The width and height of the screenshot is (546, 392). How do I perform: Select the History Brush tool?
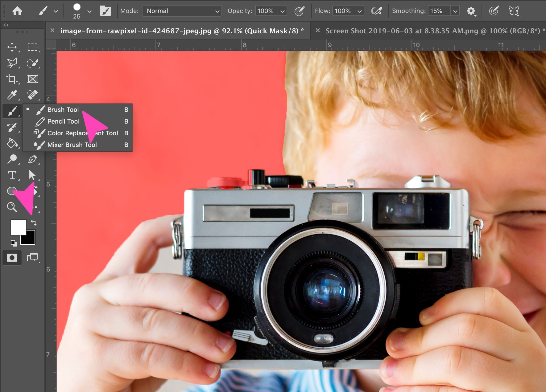click(12, 127)
